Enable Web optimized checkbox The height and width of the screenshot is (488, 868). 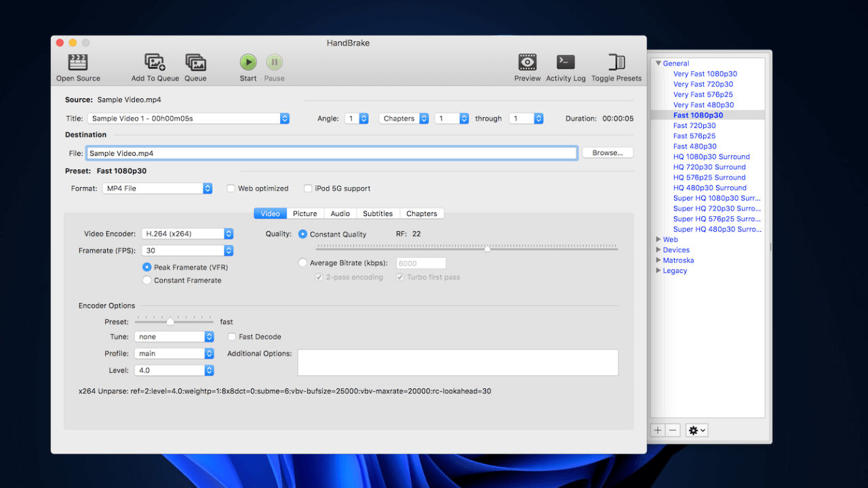231,188
